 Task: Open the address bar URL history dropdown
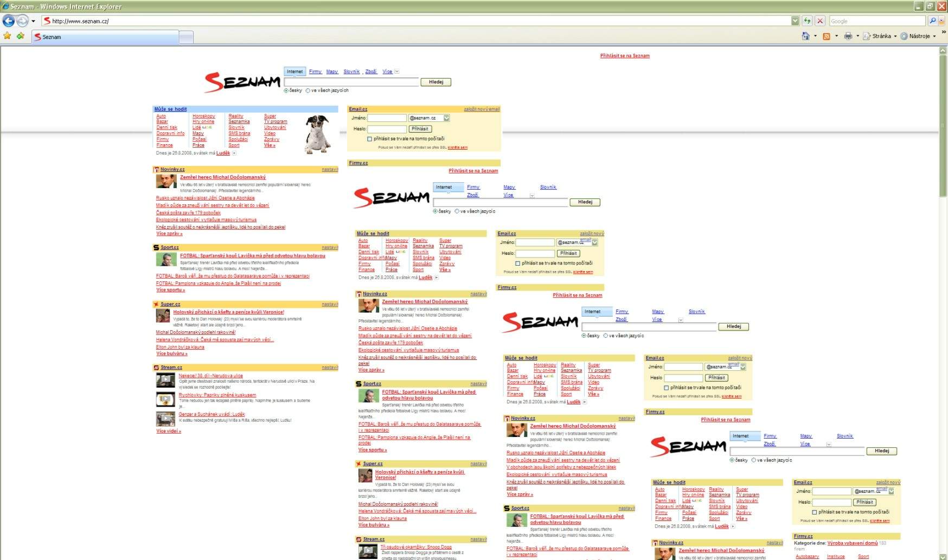[795, 21]
